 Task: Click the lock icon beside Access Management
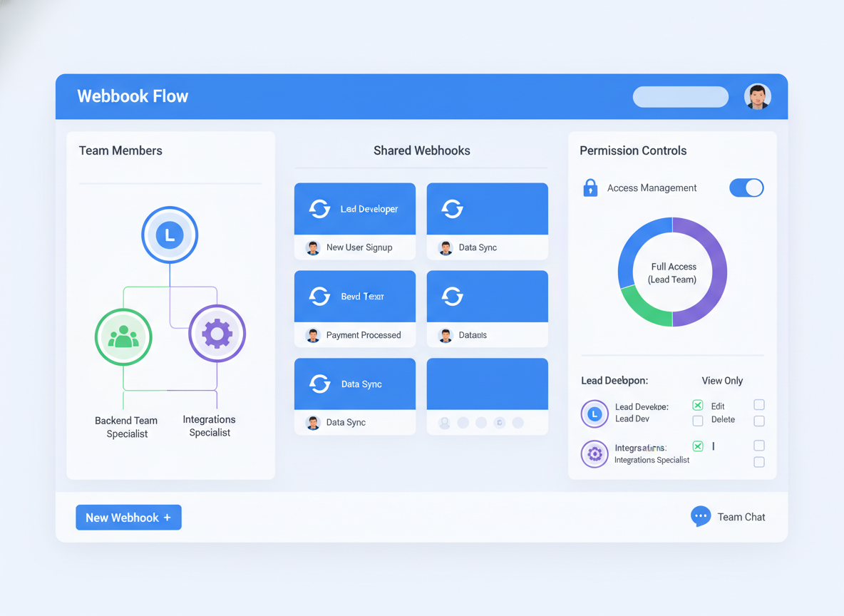point(590,188)
